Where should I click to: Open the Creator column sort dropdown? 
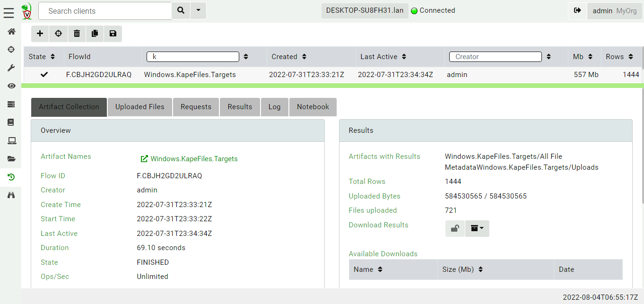548,56
